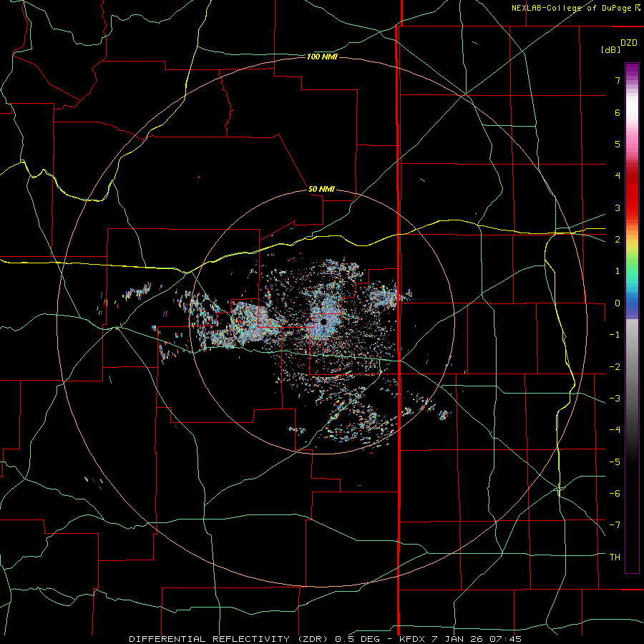
Task: Click the -4 value on the color scale
Action: 615,430
